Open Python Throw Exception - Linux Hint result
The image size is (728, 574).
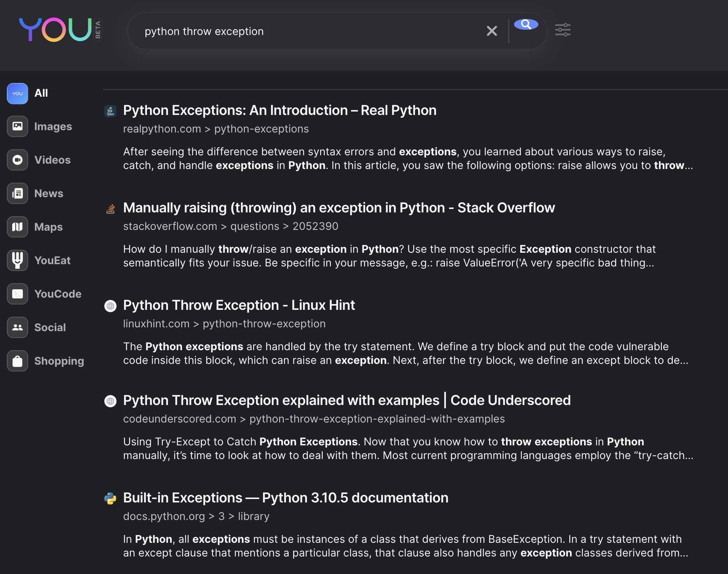[x=239, y=305]
